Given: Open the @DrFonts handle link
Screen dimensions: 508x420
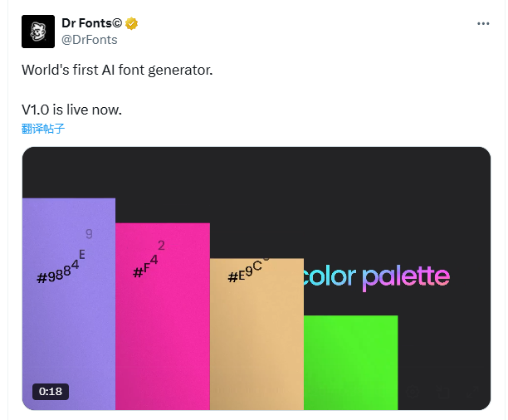Looking at the screenshot, I should [90, 39].
